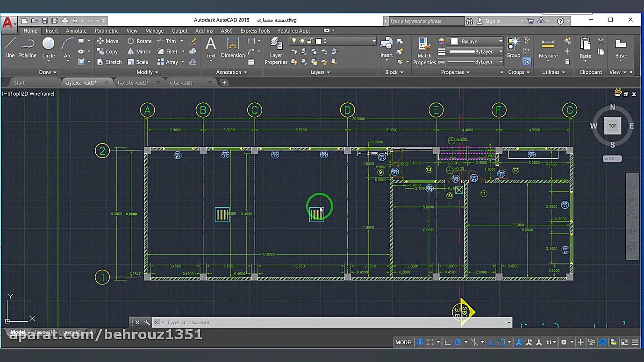Viewport: 644px width, 362px height.
Task: Select the Line drawing tool
Action: pyautogui.click(x=10, y=47)
